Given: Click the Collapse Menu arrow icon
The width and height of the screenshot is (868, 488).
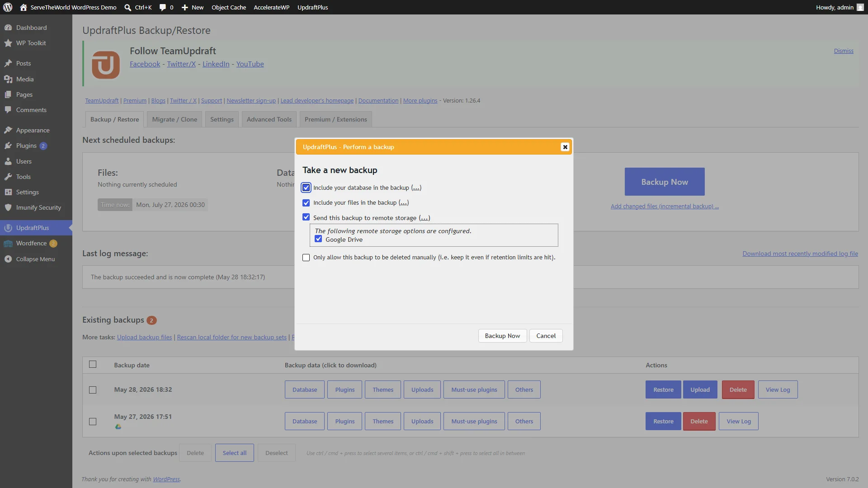Looking at the screenshot, I should pyautogui.click(x=8, y=259).
